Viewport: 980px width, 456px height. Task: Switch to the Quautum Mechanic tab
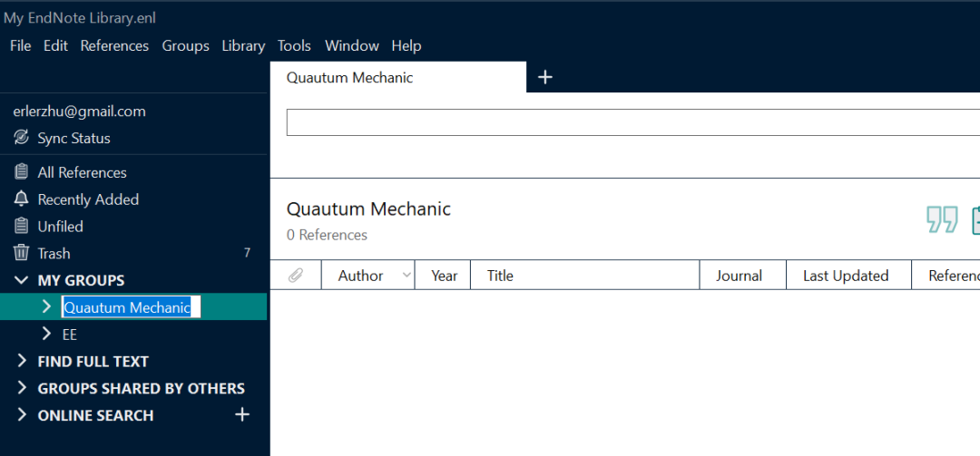tap(398, 77)
